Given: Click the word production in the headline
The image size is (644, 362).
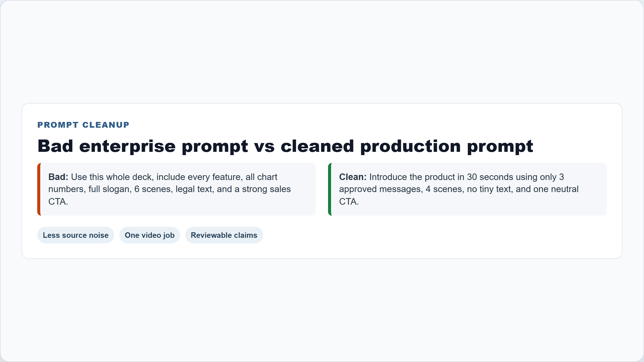Looking at the screenshot, I should (x=410, y=147).
